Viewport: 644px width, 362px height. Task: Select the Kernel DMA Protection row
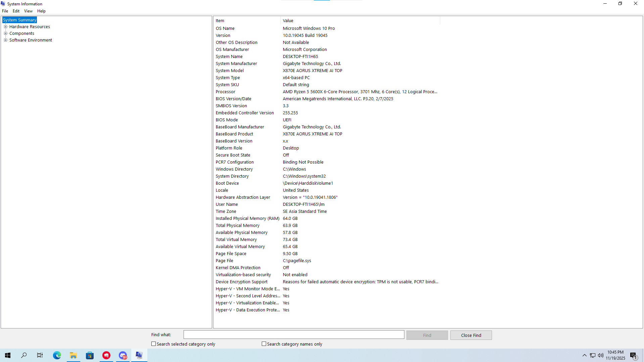click(x=327, y=268)
